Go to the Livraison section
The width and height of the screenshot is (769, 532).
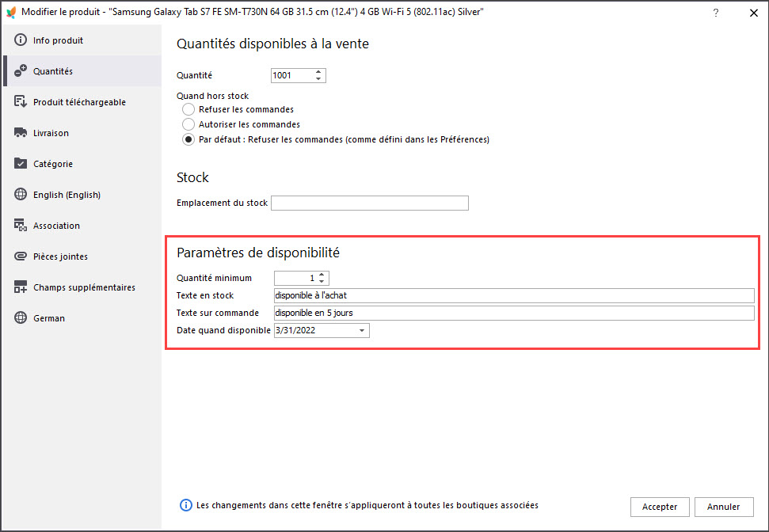(82, 133)
